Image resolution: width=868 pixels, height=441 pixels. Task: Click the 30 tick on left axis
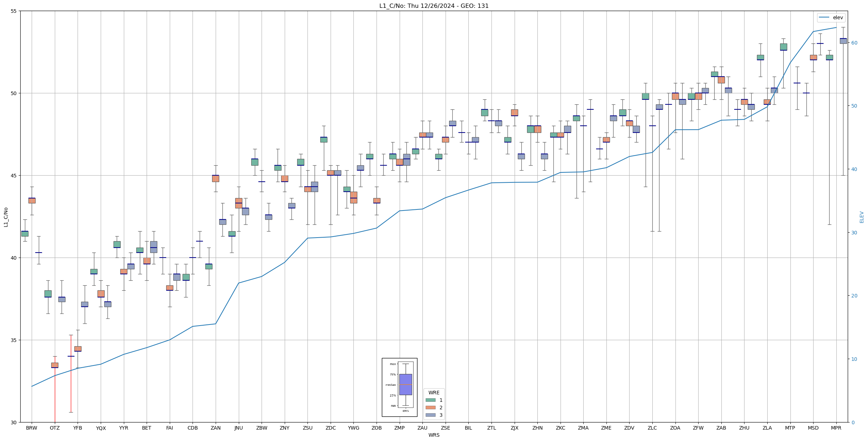pyautogui.click(x=14, y=422)
